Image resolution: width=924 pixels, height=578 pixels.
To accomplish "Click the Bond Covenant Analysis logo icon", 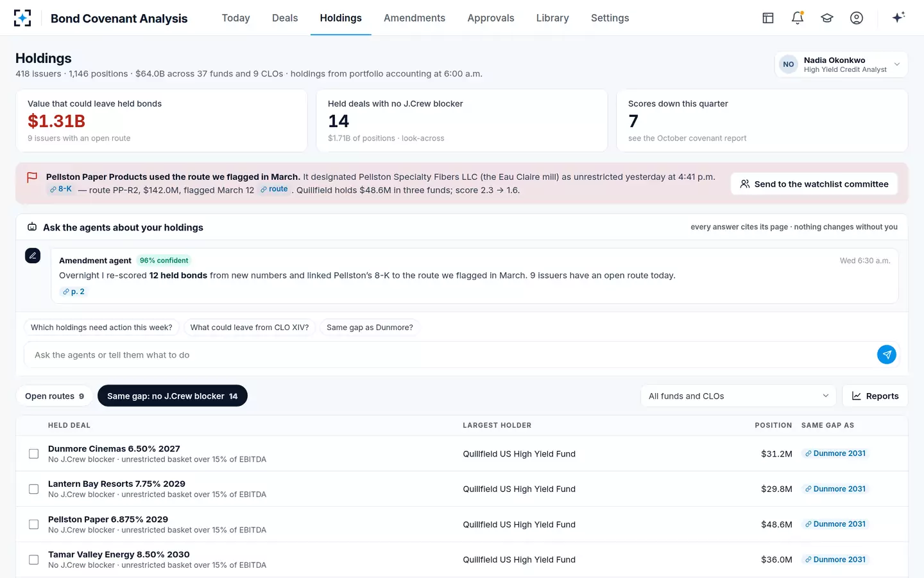I will pyautogui.click(x=22, y=18).
